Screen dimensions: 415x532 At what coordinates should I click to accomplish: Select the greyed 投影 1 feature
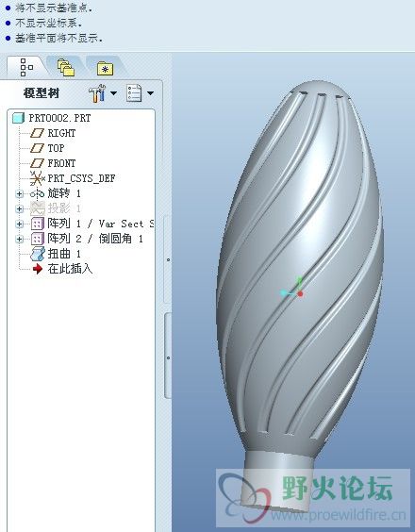tap(64, 208)
